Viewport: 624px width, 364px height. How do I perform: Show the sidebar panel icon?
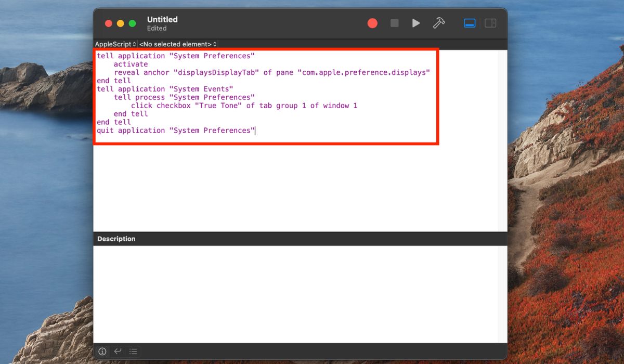(490, 23)
